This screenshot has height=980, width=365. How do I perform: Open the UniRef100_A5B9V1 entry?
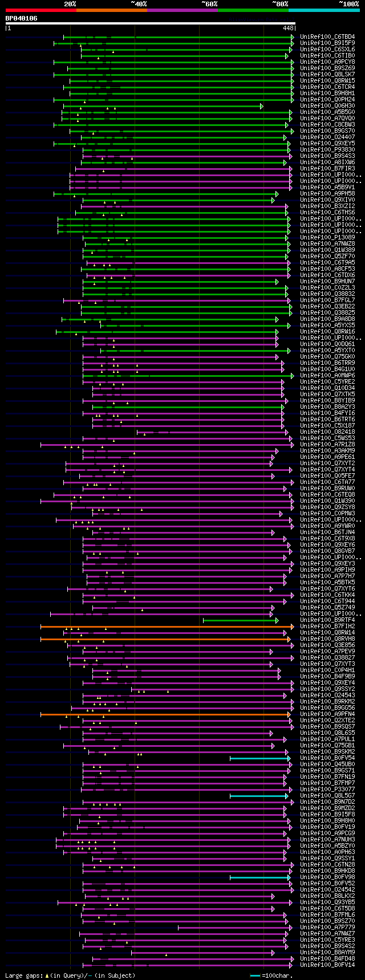pos(327,188)
